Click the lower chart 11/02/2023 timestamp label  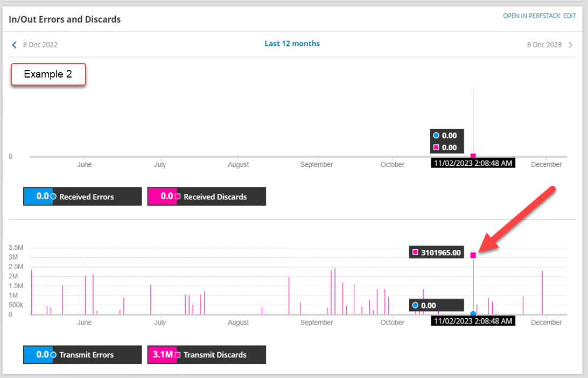pos(473,321)
